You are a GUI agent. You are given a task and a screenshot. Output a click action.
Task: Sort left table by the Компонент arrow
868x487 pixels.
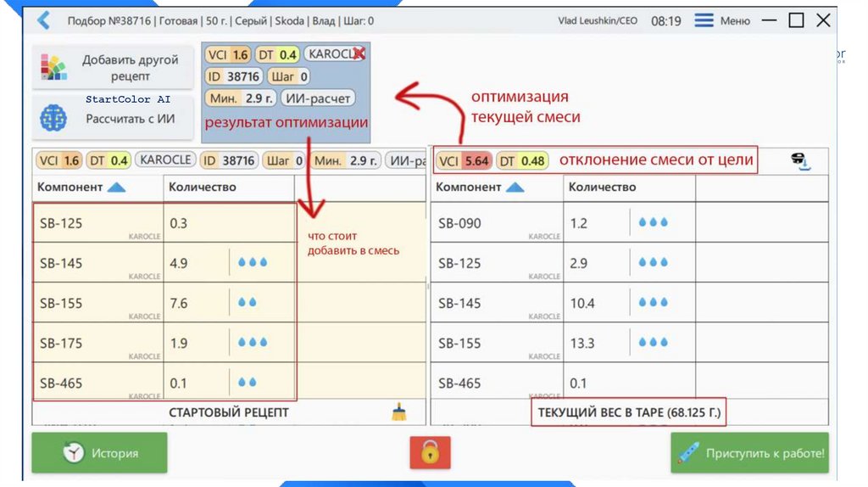point(116,187)
